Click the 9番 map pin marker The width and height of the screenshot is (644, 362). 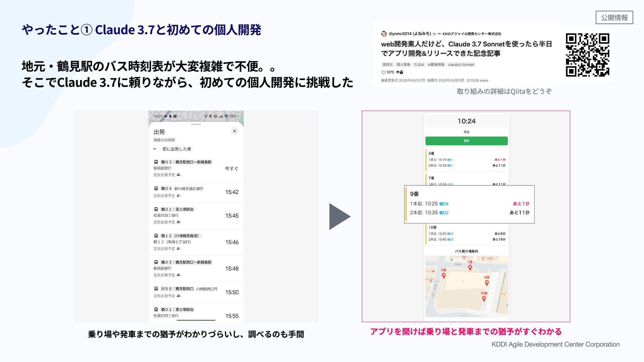487,283
